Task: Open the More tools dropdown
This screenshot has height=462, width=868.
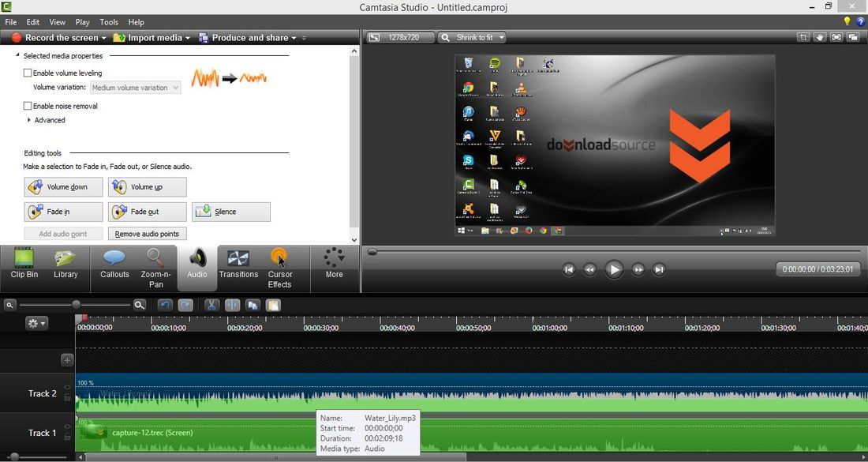Action: (x=335, y=264)
